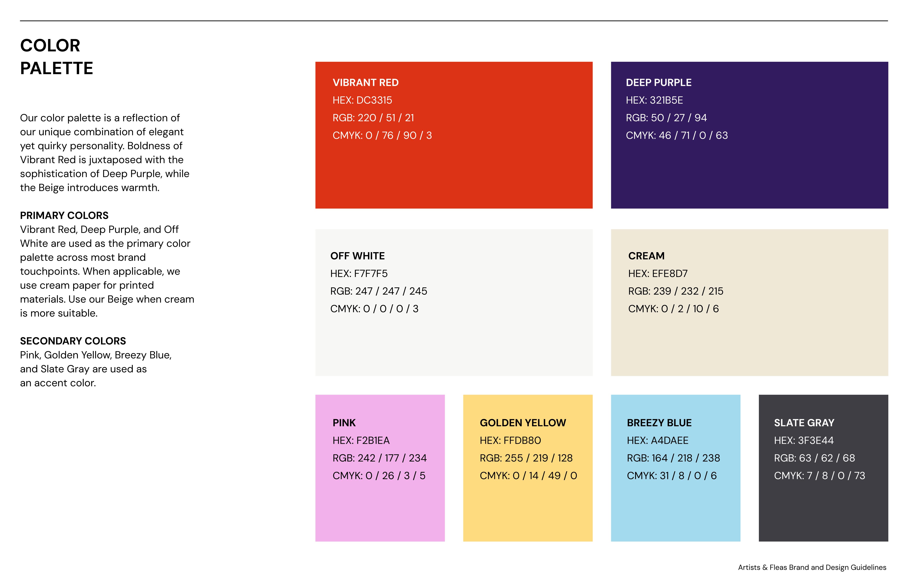Click the HEX: DC3315 value

(362, 100)
